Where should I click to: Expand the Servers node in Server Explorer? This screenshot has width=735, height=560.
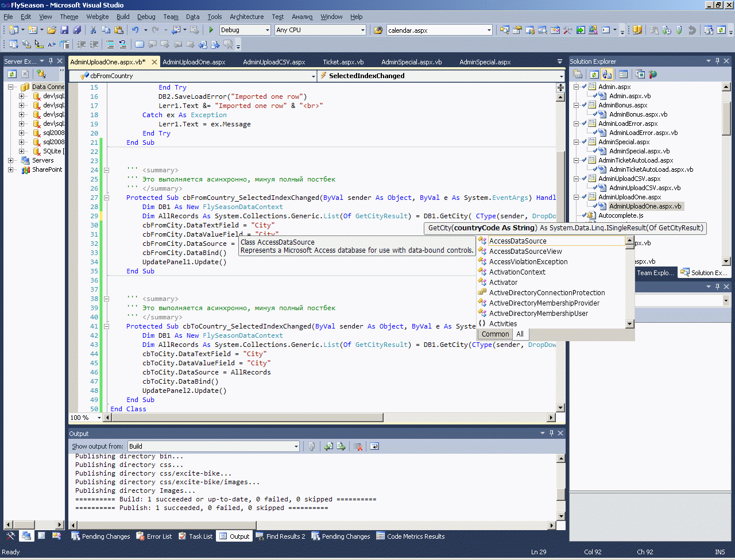pyautogui.click(x=11, y=160)
